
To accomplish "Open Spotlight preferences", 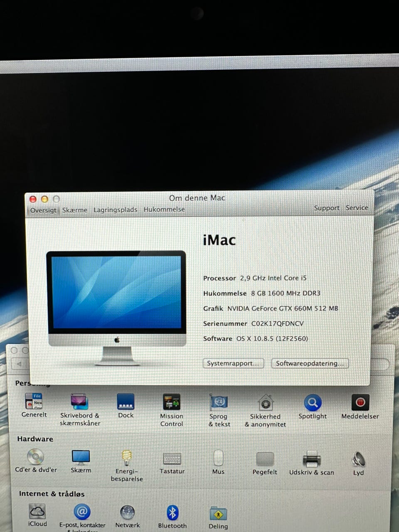I will pos(313,406).
